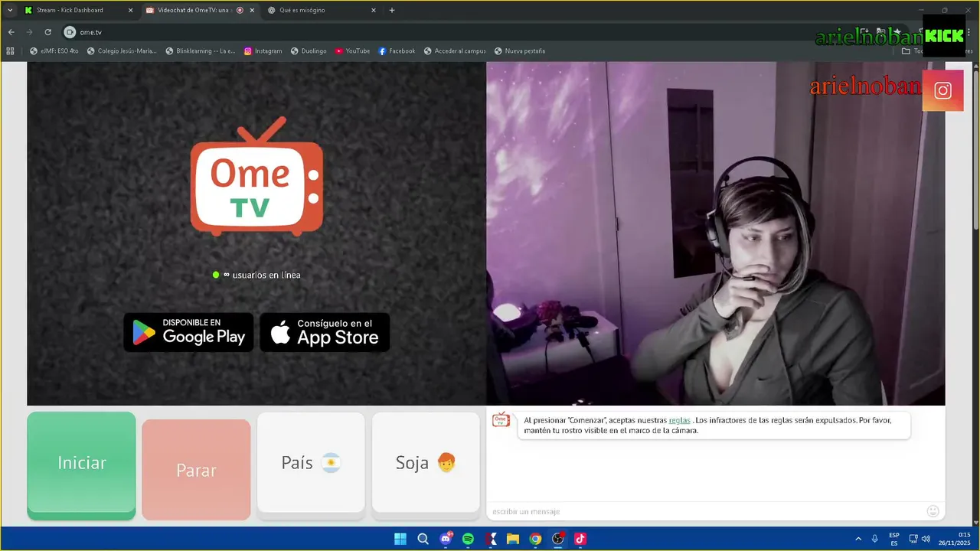The width and height of the screenshot is (980, 551).
Task: Open the Facebook bookmark
Action: coord(397,51)
